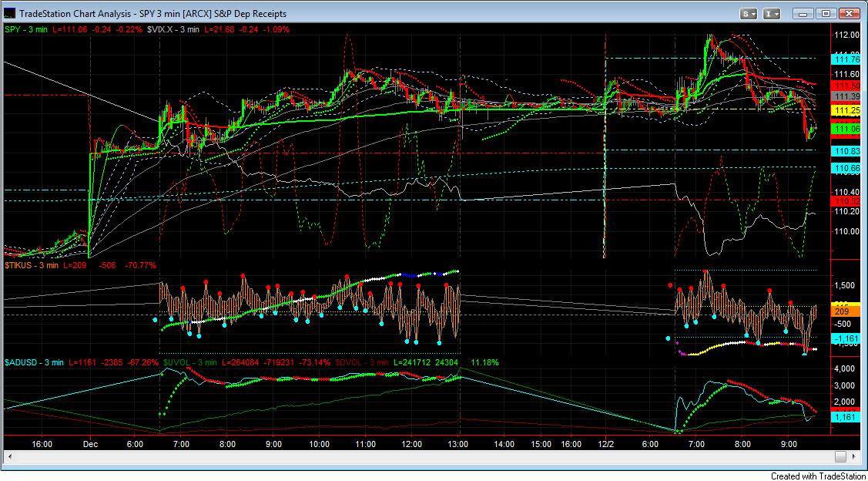Open the S symbol-linking dropdown
The width and height of the screenshot is (868, 481).
(x=749, y=13)
